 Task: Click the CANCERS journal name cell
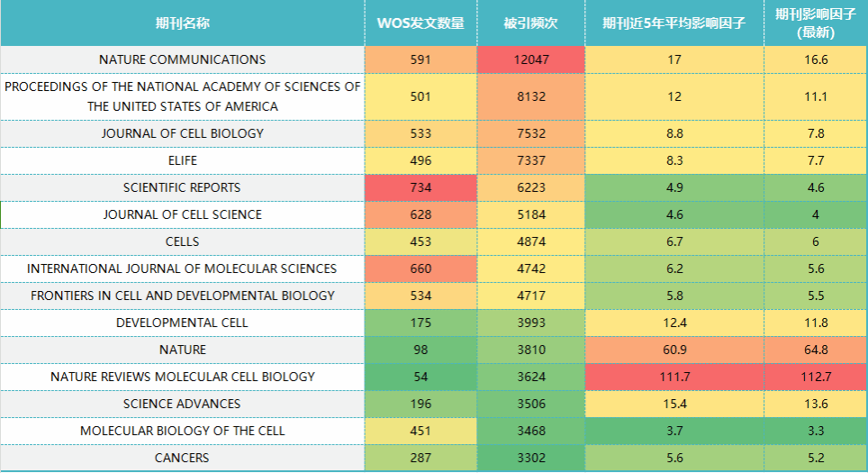(182, 458)
